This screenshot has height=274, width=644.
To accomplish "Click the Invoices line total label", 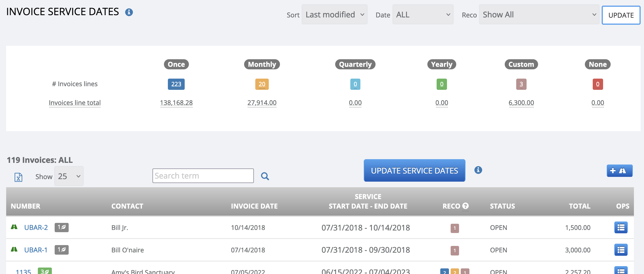I will [75, 103].
